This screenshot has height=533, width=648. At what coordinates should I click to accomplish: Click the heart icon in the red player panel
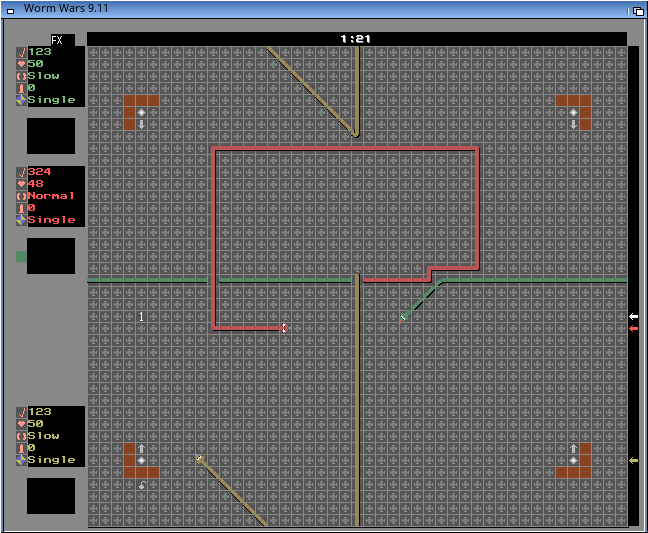point(21,184)
